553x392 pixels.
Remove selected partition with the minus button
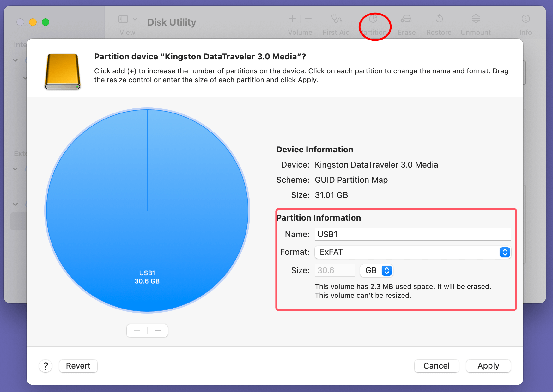[x=158, y=330]
